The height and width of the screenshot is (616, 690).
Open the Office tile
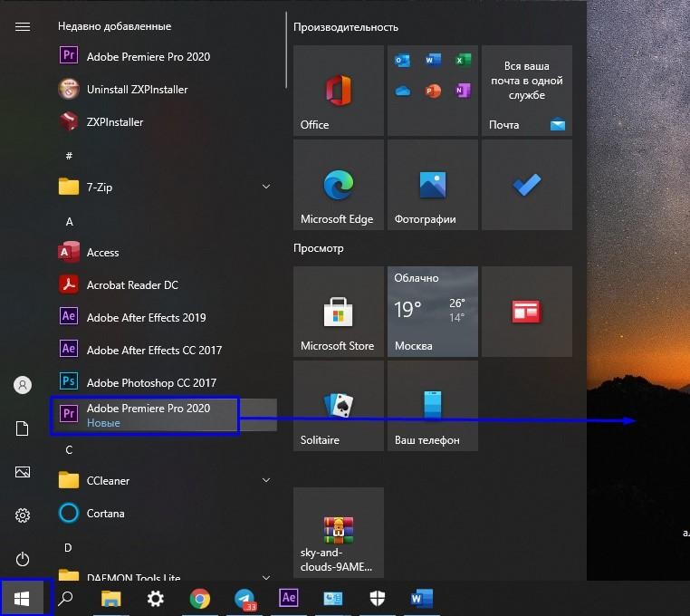339,91
